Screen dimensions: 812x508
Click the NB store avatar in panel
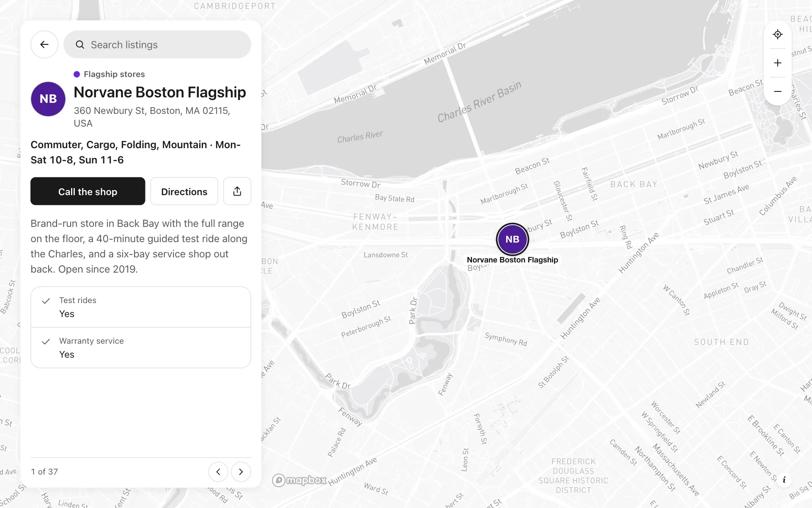(x=48, y=99)
